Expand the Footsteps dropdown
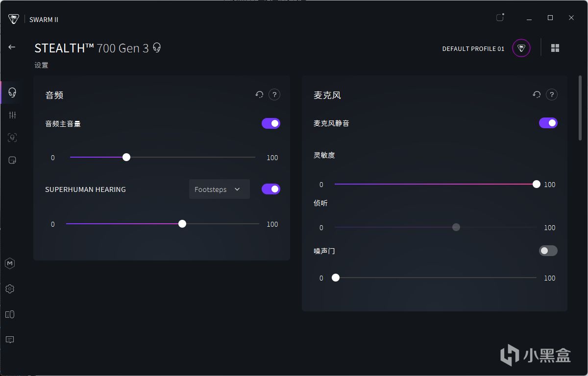This screenshot has height=376, width=588. coord(219,189)
